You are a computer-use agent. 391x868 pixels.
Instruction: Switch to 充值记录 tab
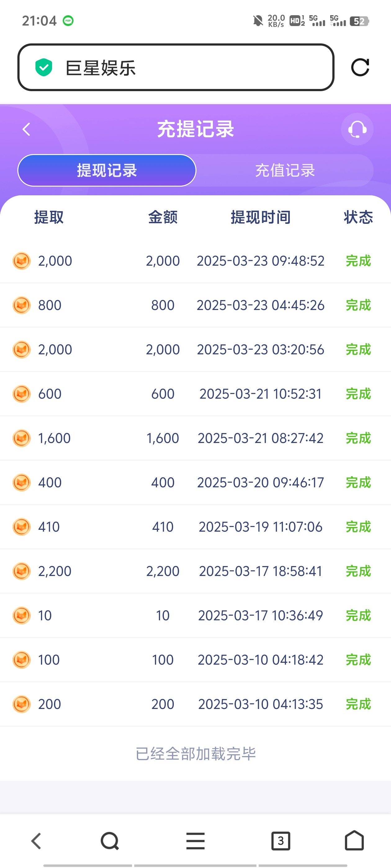coord(285,170)
